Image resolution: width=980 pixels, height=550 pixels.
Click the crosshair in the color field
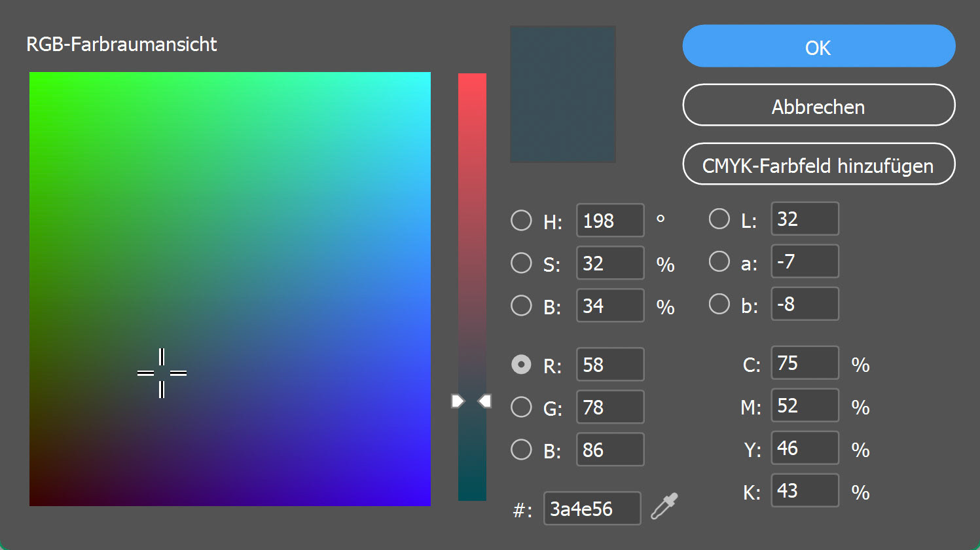coord(162,373)
